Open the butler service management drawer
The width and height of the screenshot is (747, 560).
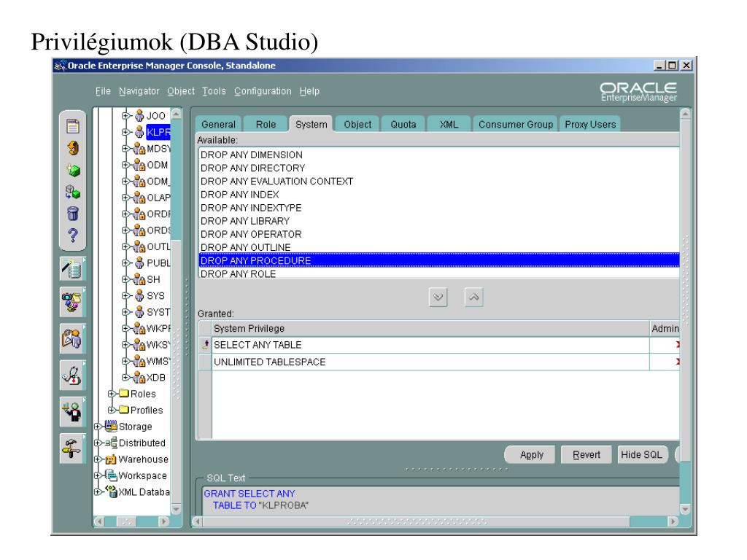72,412
